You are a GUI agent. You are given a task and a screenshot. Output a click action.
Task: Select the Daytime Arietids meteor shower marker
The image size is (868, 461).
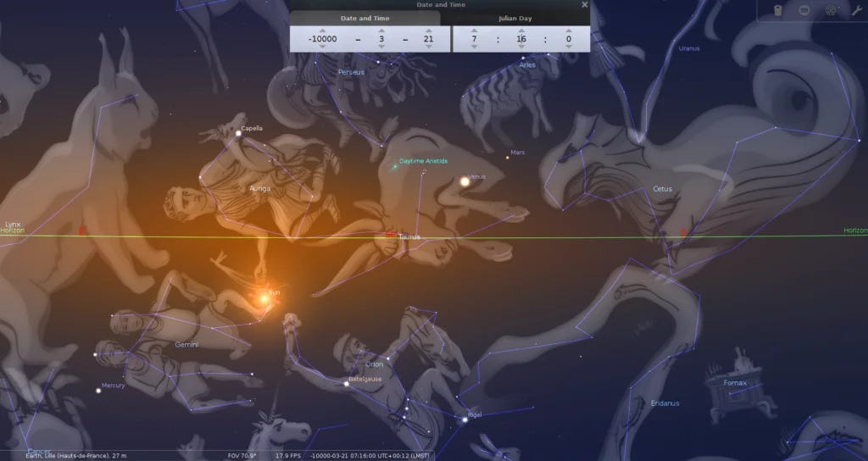[x=395, y=166]
